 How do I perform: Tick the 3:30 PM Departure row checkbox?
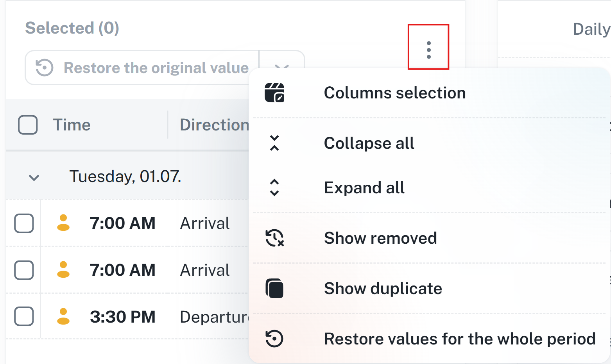pos(24,316)
